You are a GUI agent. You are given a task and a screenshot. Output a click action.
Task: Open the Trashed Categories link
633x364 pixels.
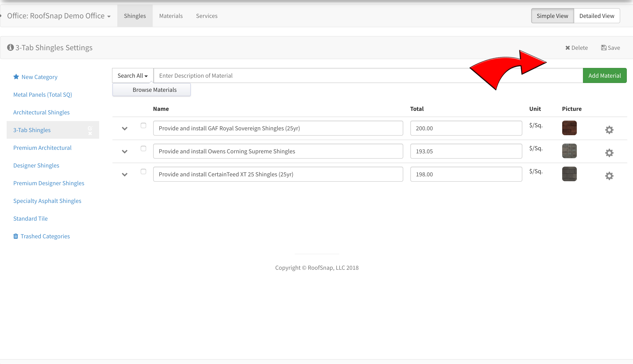point(42,236)
